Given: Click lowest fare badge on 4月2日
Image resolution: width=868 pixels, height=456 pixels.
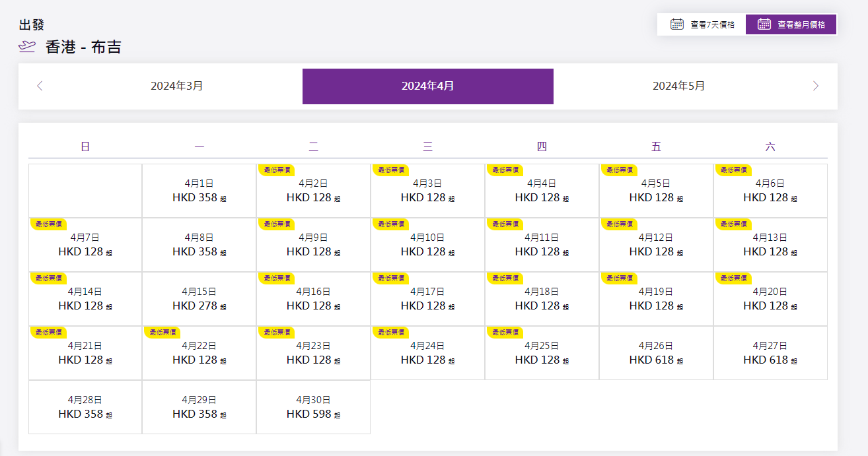Looking at the screenshot, I should (x=276, y=170).
